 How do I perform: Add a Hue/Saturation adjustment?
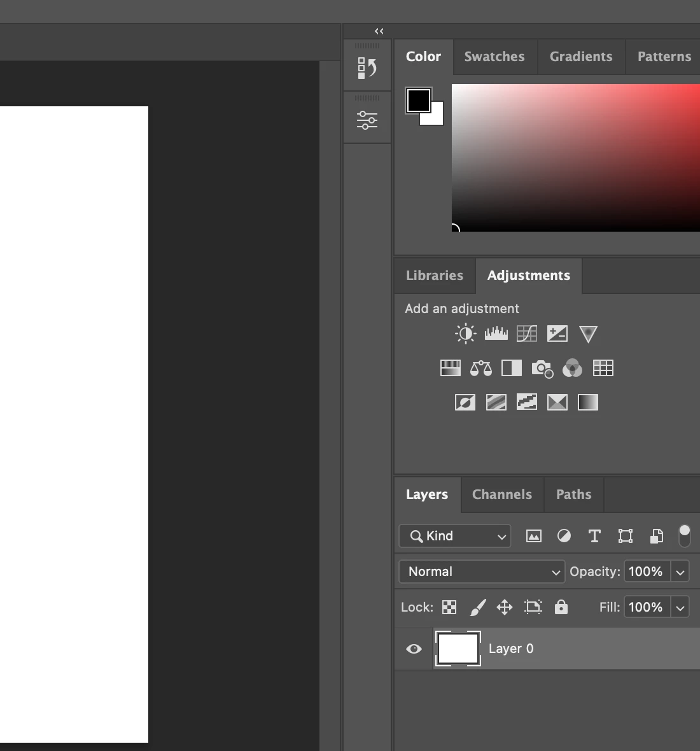click(x=450, y=368)
